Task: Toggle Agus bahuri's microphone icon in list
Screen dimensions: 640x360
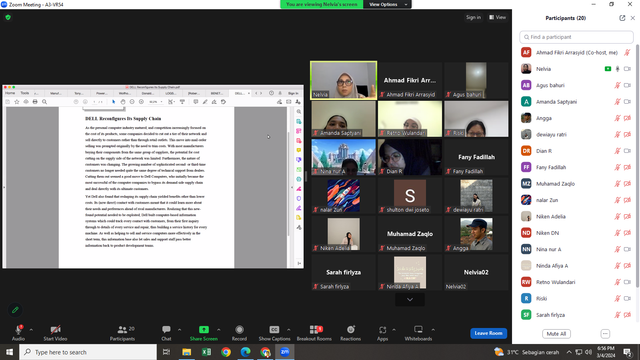Action: pyautogui.click(x=618, y=85)
